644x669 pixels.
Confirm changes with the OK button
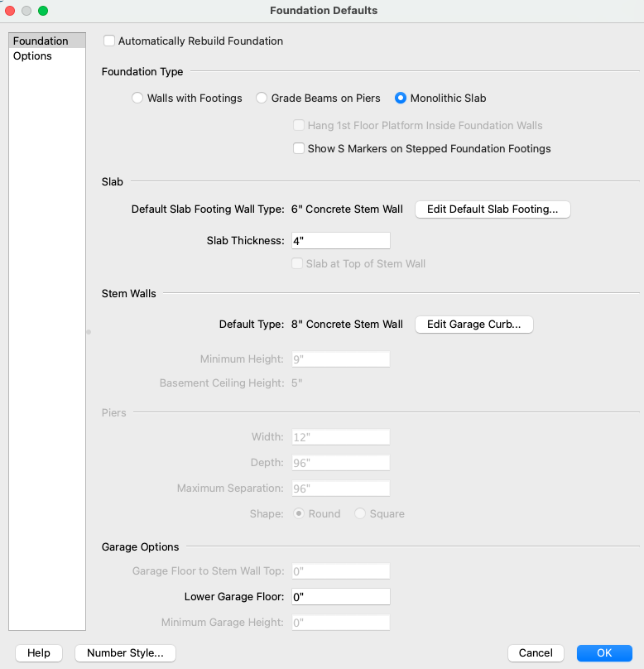pos(604,653)
